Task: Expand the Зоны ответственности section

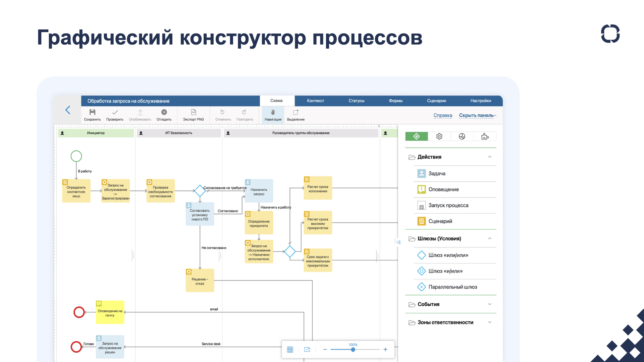Action: [x=489, y=322]
